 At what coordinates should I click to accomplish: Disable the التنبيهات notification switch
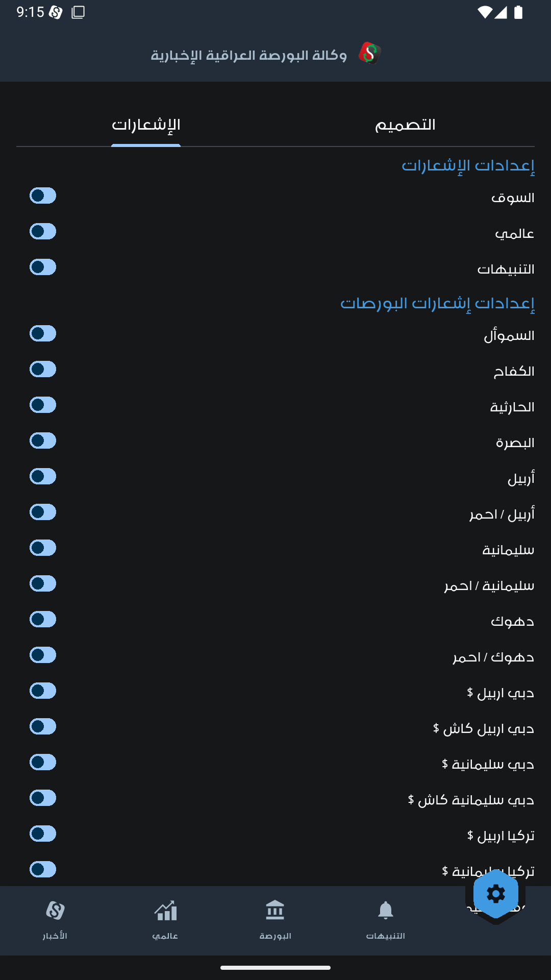coord(43,267)
